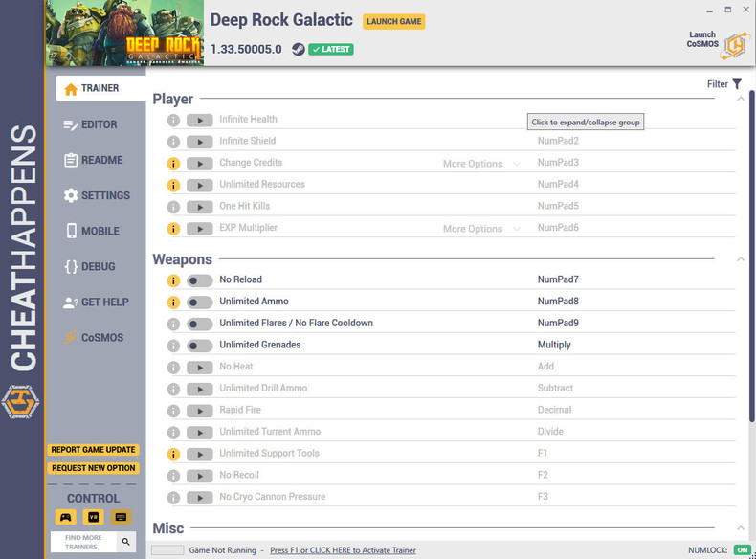The height and width of the screenshot is (559, 756).
Task: Click the 'Press F1 or CLICK HERE to Activate Trainer' link
Action: (x=343, y=550)
